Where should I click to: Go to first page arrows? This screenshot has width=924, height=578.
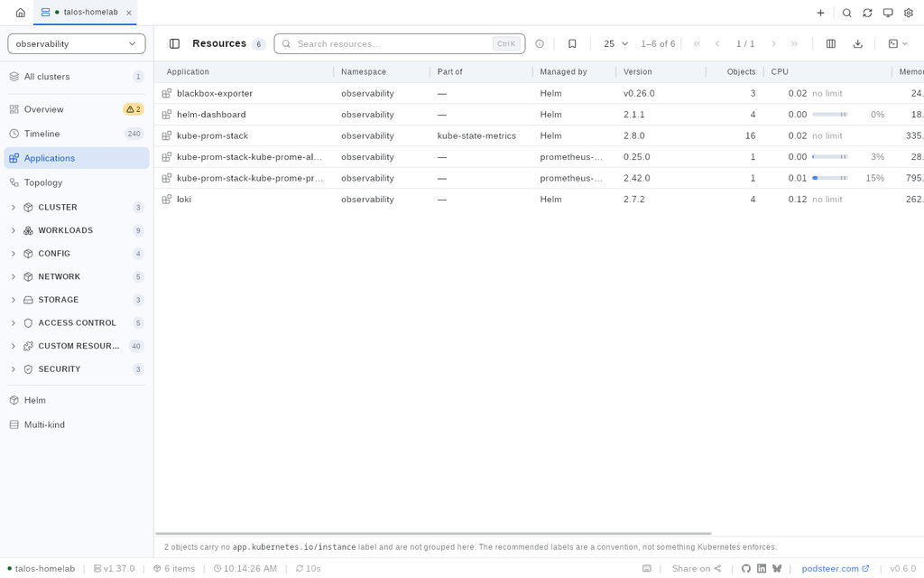(x=697, y=43)
